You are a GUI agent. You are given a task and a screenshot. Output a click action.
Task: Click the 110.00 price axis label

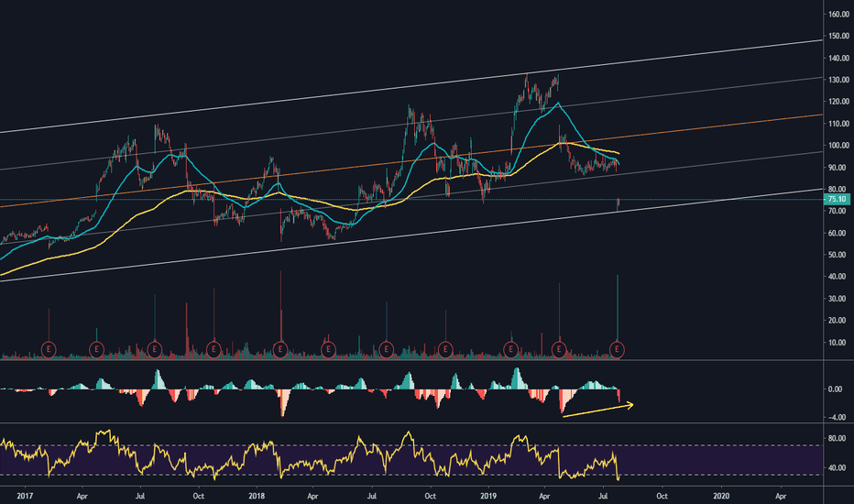click(838, 124)
